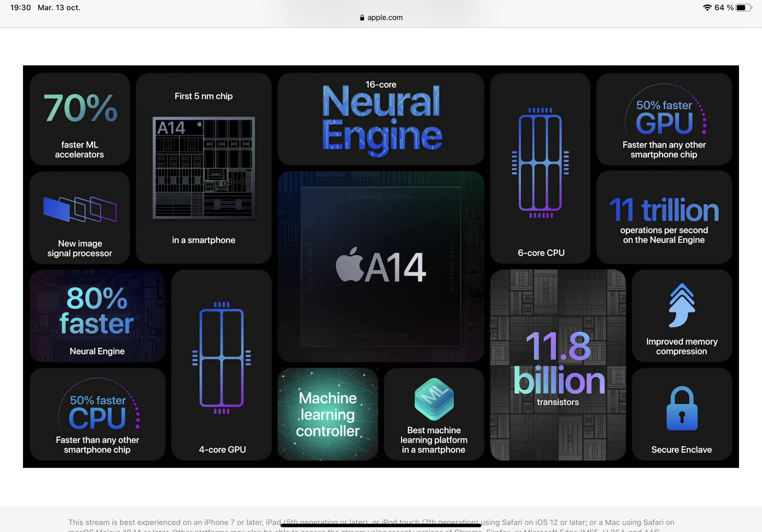Click the A14 die diagram thumbnail

point(204,167)
